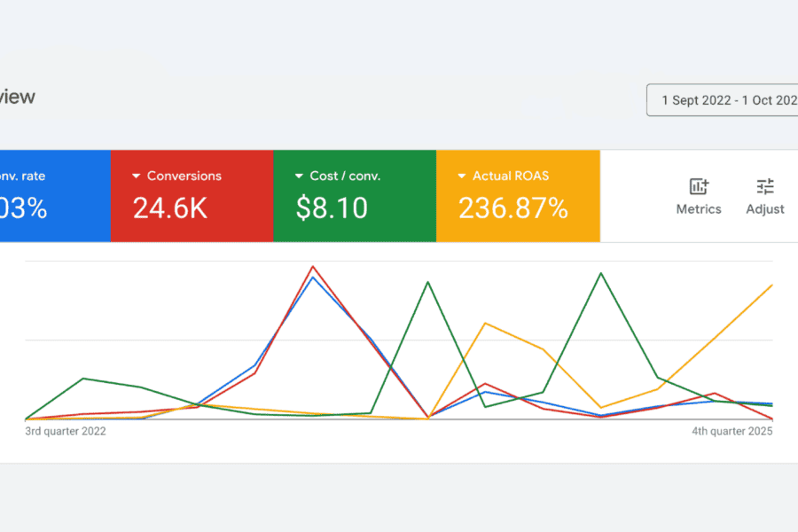Click the Adjust text label
This screenshot has width=798, height=532.
tap(764, 209)
